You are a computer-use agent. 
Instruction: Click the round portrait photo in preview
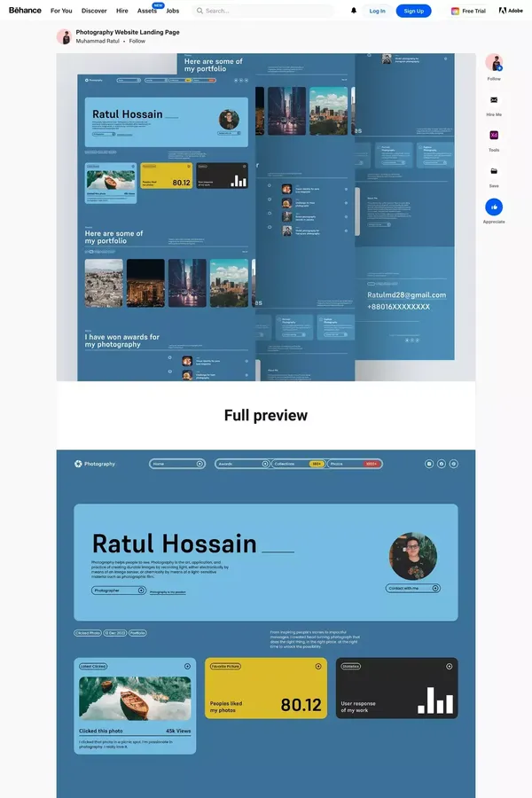tap(413, 556)
